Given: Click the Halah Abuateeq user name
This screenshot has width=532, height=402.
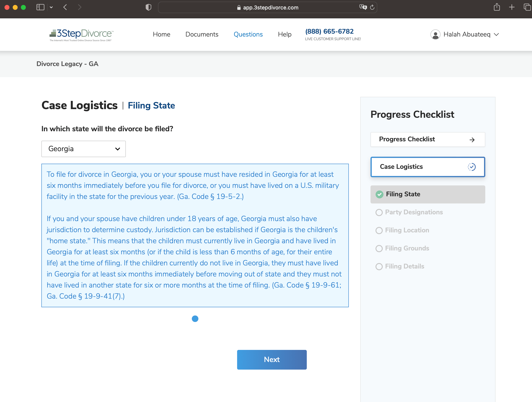Looking at the screenshot, I should pyautogui.click(x=467, y=34).
